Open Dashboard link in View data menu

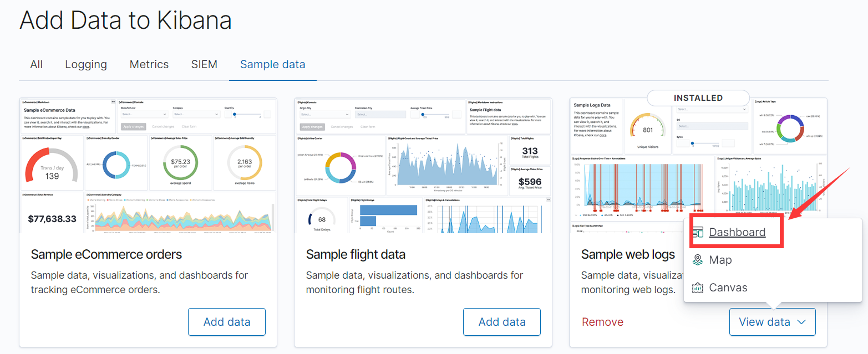[737, 232]
